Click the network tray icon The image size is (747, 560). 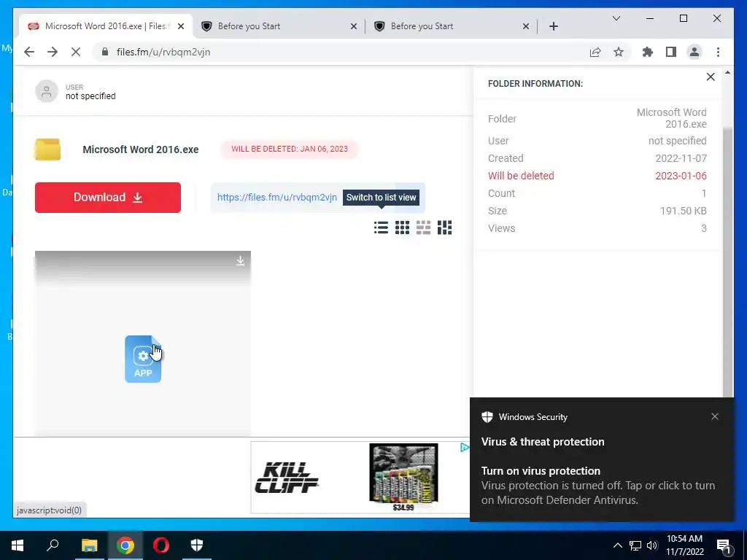tap(635, 545)
